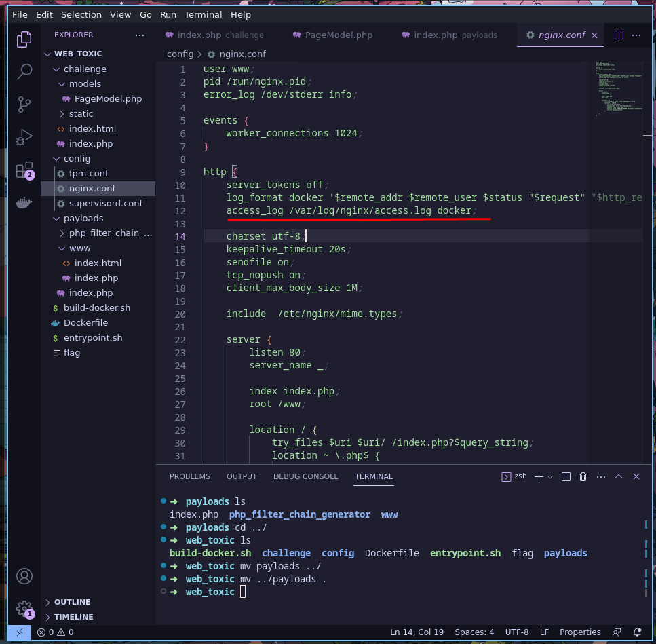This screenshot has width=656, height=644.
Task: Expand the OUTLINE section
Action: click(72, 602)
